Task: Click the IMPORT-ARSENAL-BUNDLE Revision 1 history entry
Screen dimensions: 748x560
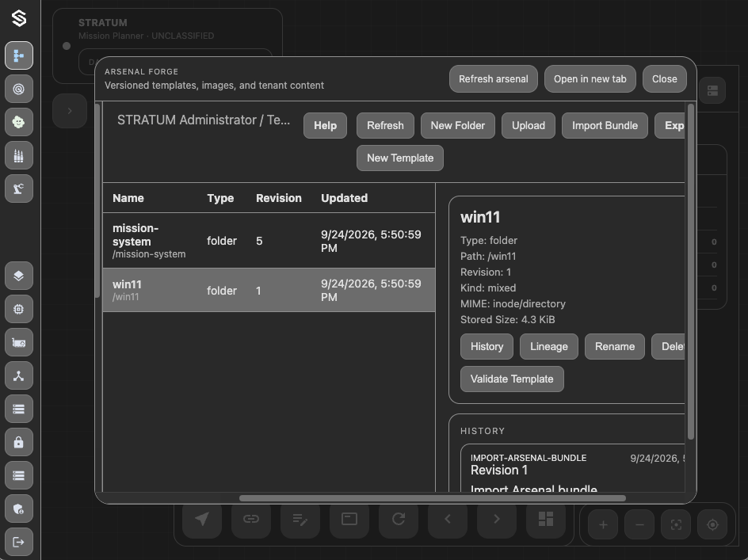Action: coord(572,467)
